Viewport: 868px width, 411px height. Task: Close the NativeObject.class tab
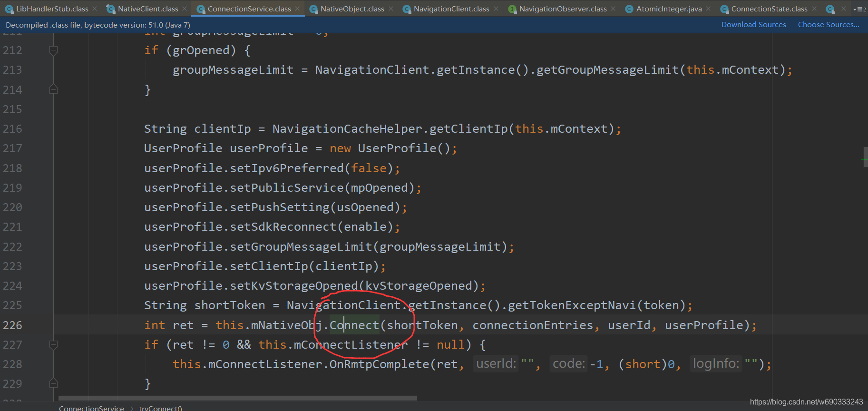(x=391, y=9)
